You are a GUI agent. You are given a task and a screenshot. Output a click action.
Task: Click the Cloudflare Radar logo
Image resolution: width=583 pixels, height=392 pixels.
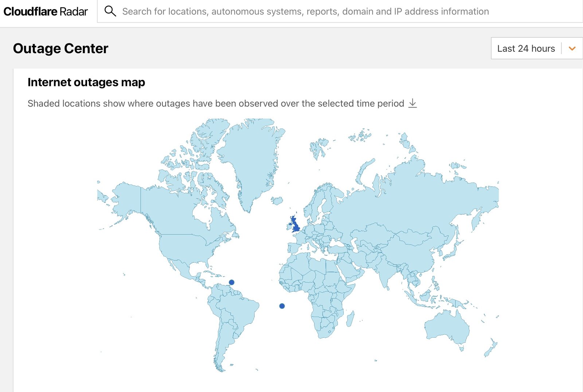tap(46, 12)
